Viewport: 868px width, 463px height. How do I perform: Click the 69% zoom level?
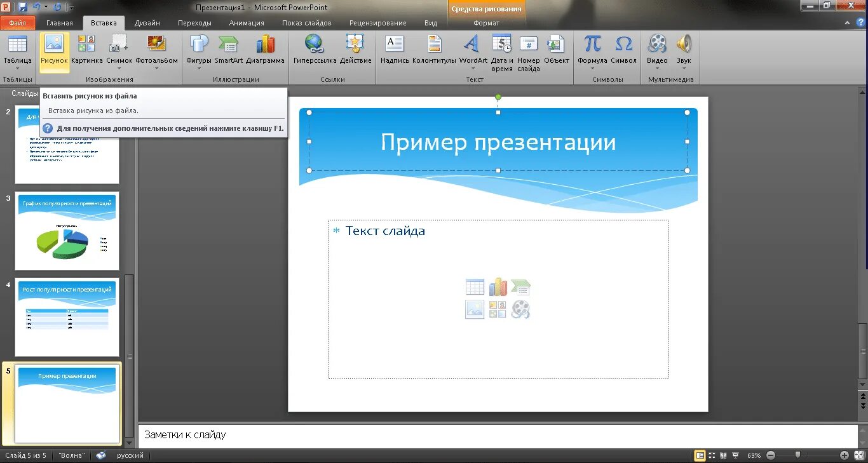[754, 455]
